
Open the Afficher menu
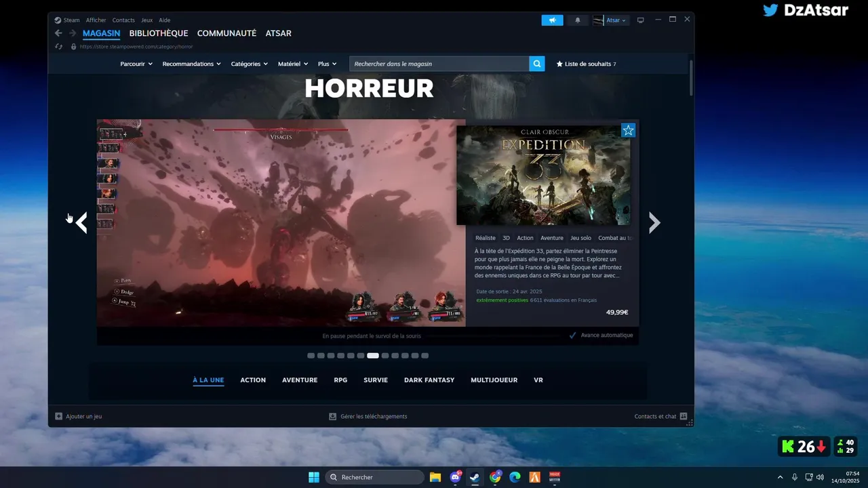click(x=96, y=20)
